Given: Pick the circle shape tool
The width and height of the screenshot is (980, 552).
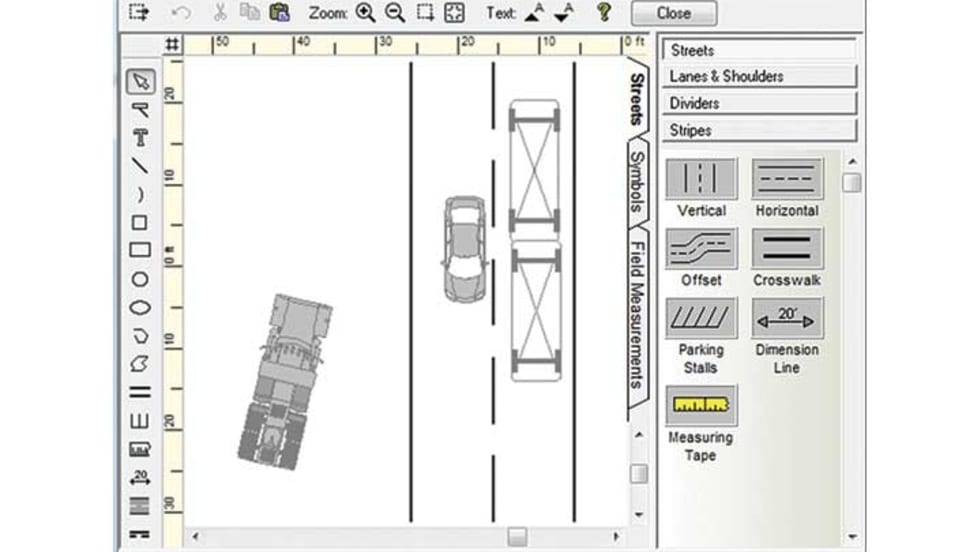Looking at the screenshot, I should (x=140, y=280).
